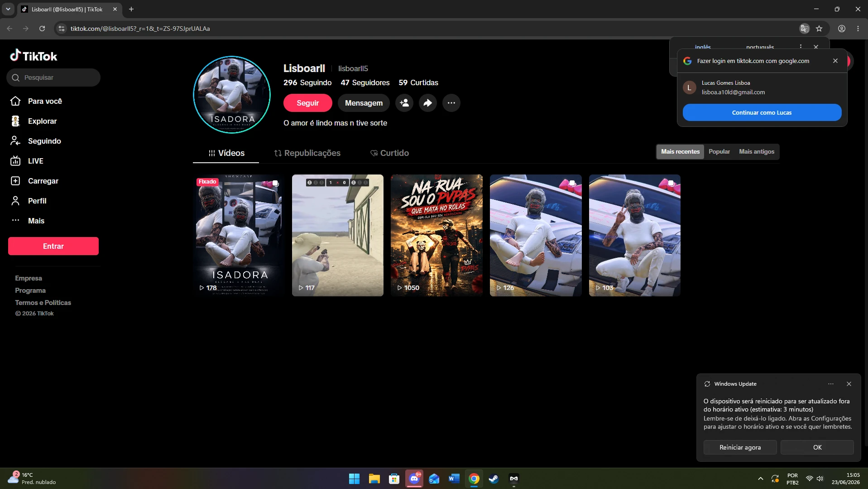Viewport: 868px width, 489px height.
Task: Click 47 Seguidores count
Action: coord(365,82)
